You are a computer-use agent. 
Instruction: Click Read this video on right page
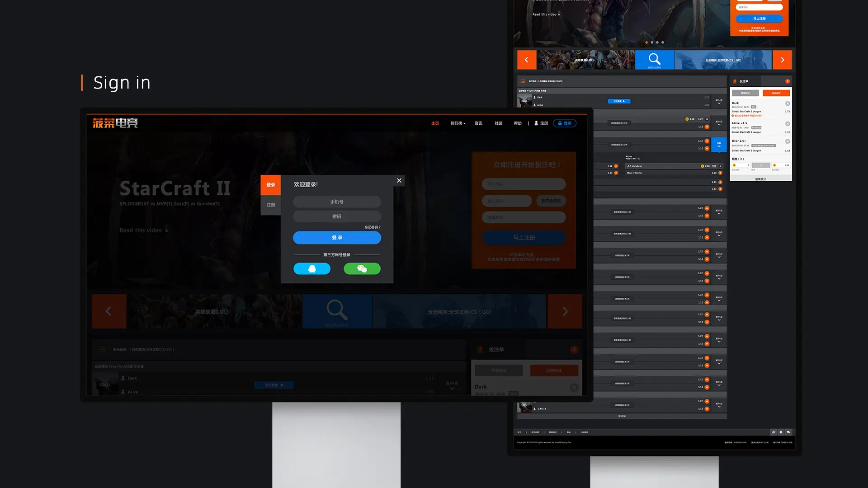pos(546,14)
